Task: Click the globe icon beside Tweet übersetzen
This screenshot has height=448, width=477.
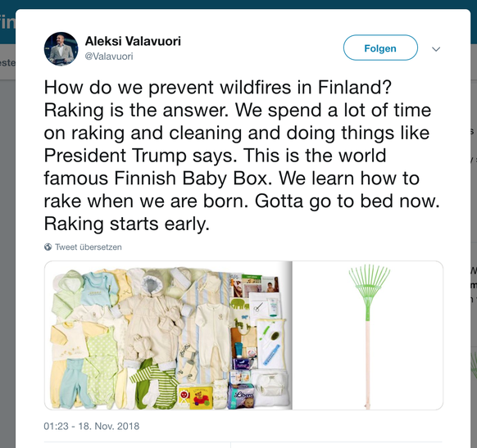Action: point(48,247)
